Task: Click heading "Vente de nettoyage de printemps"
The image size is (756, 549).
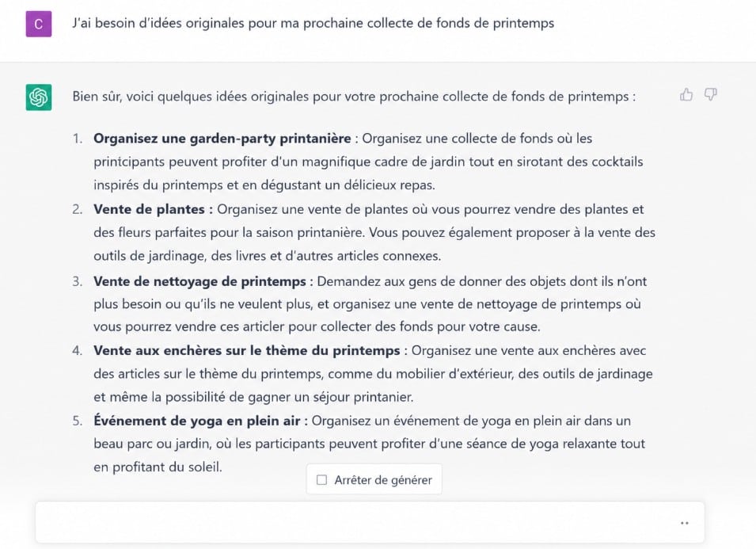Action: click(200, 281)
